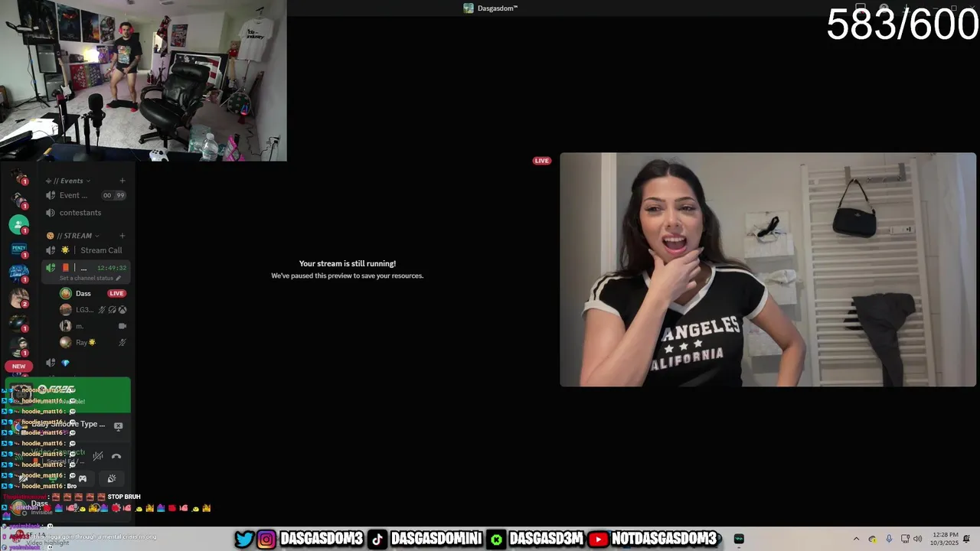Click the camera icon next to m.

[122, 326]
